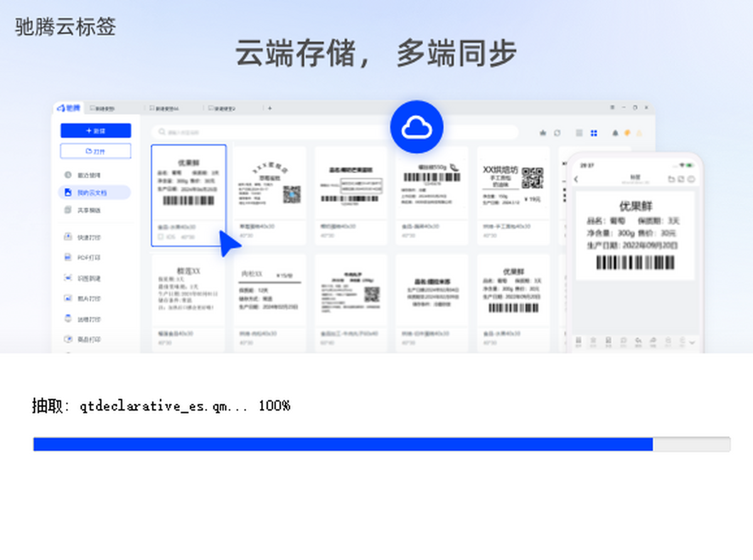The width and height of the screenshot is (753, 560).
Task: Click the 快捷打印 quick print icon
Action: pos(68,237)
